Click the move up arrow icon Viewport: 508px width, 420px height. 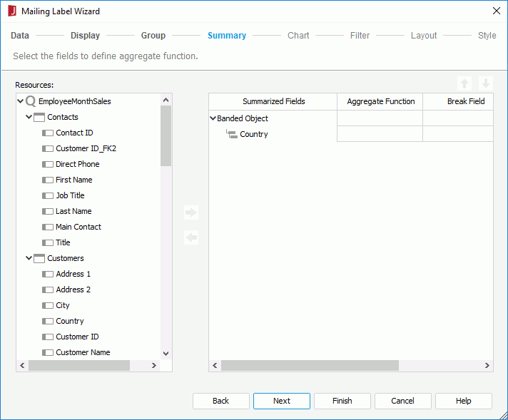[464, 83]
